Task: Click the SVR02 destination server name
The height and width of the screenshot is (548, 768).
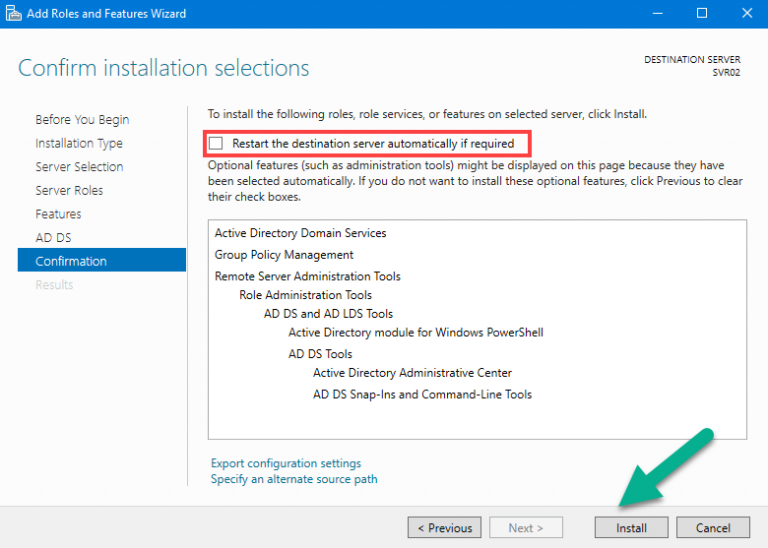Action: (x=726, y=72)
